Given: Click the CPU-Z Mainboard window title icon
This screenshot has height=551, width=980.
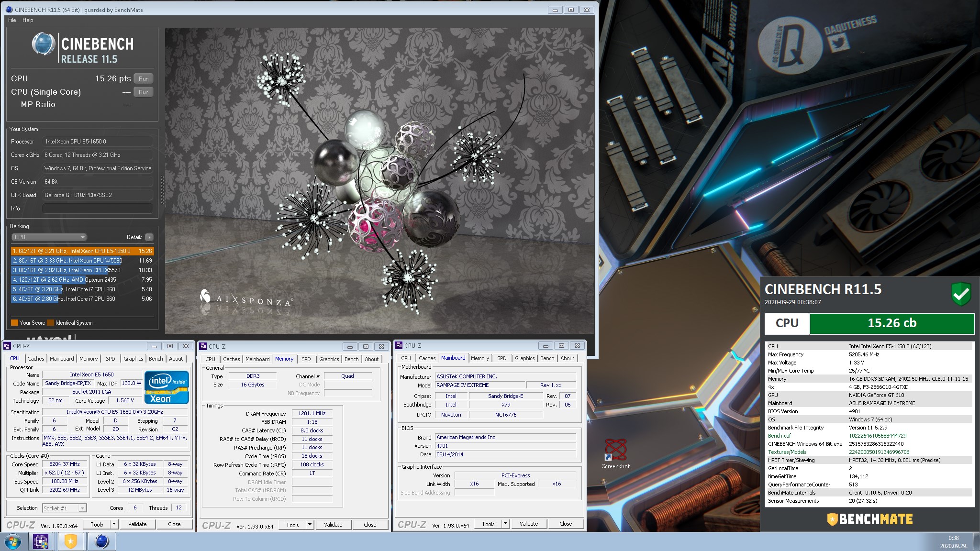Looking at the screenshot, I should (399, 345).
